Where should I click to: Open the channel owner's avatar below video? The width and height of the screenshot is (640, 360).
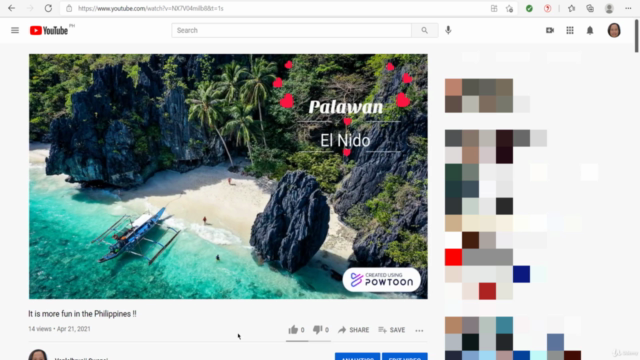click(38, 355)
